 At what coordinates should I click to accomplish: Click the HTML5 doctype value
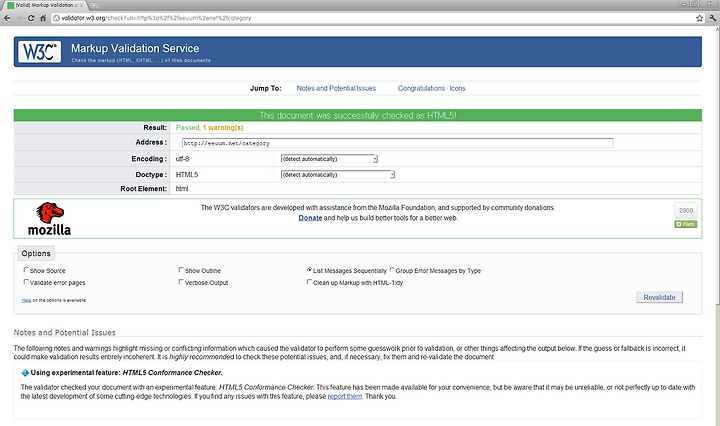tap(187, 174)
